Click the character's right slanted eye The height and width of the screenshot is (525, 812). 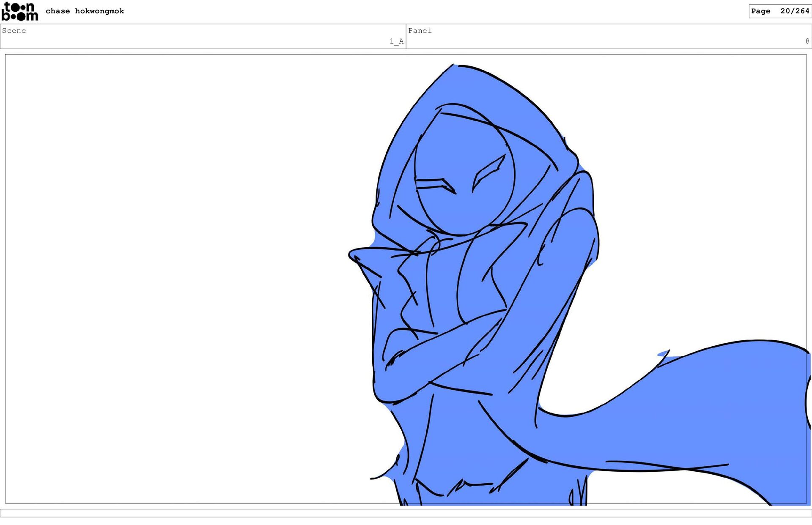click(488, 171)
